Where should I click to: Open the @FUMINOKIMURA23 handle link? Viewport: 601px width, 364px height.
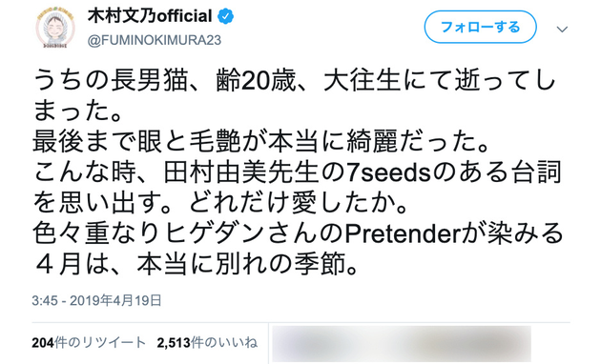[155, 40]
